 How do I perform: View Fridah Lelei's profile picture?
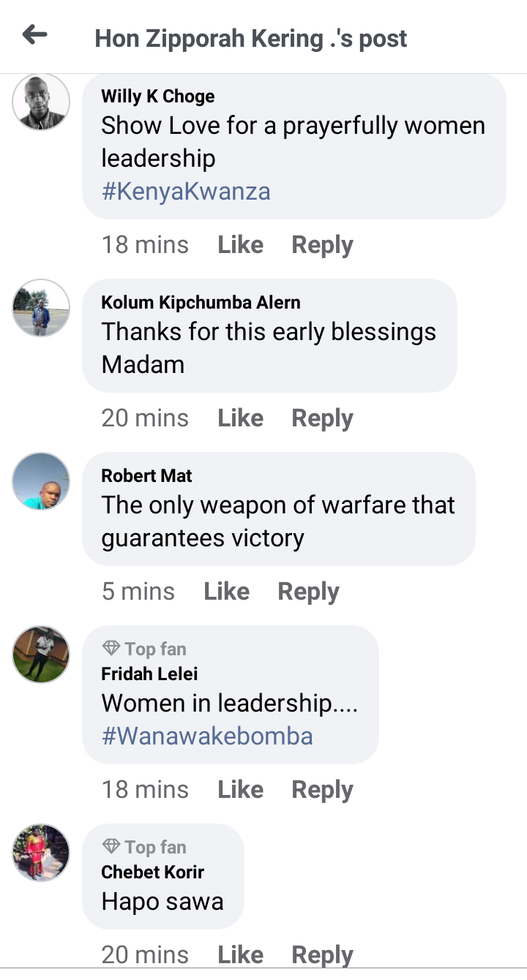[41, 655]
